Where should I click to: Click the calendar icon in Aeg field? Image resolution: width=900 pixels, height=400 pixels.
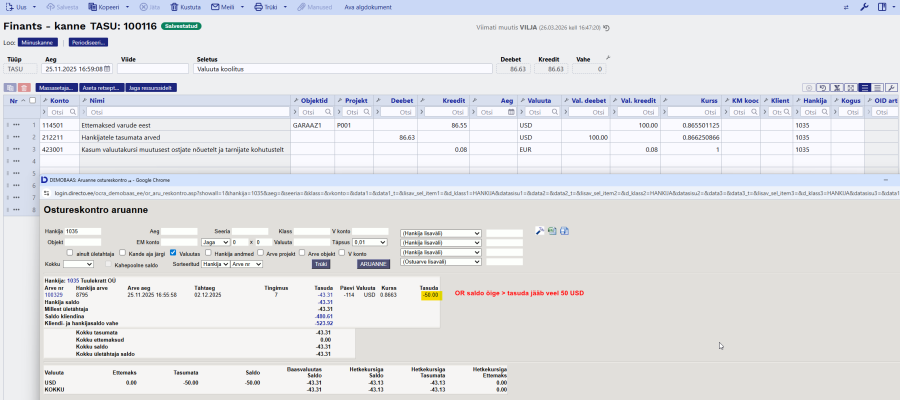pyautogui.click(x=109, y=69)
